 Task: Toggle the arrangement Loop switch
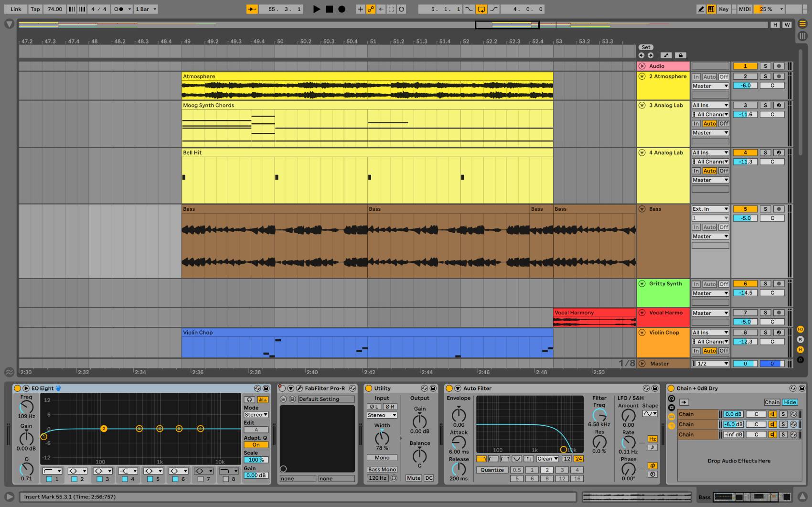coord(481,9)
